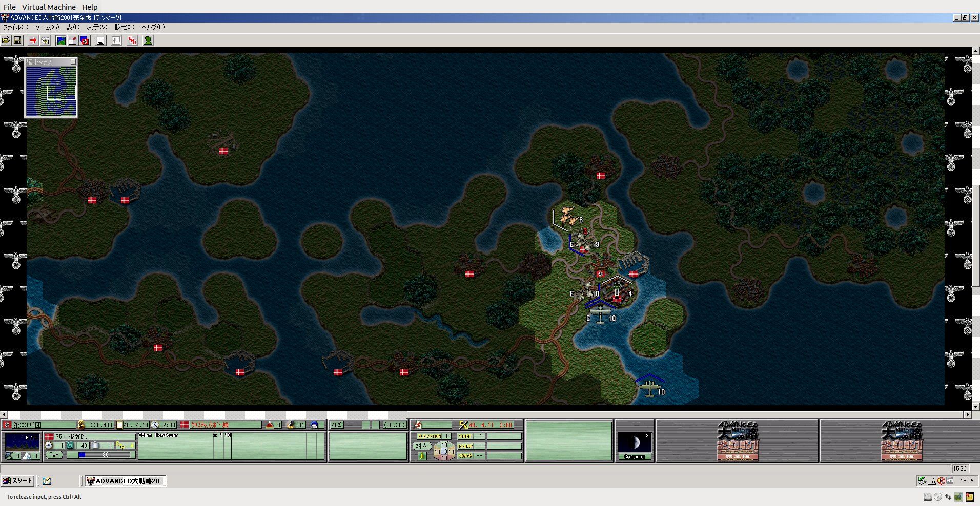Open the ゲーム(G) menu
Image resolution: width=980 pixels, height=506 pixels.
click(47, 27)
